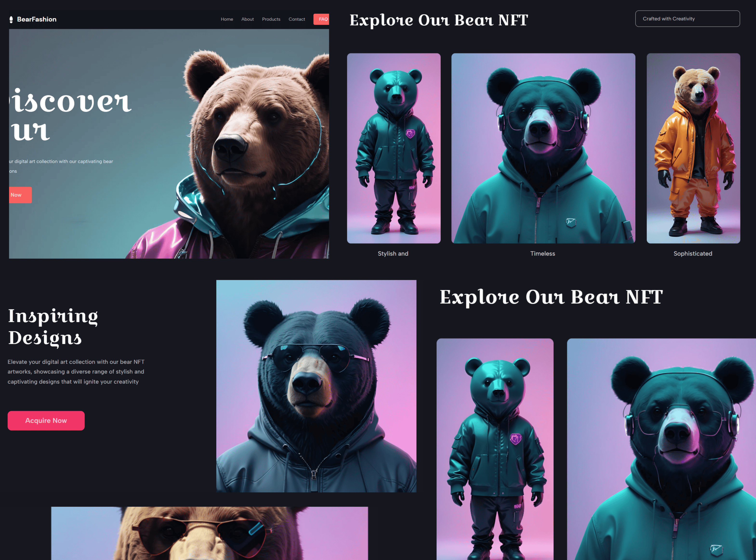This screenshot has height=560, width=756.
Task: Click the black bear wearing aviator sunglasses
Action: 316,386
